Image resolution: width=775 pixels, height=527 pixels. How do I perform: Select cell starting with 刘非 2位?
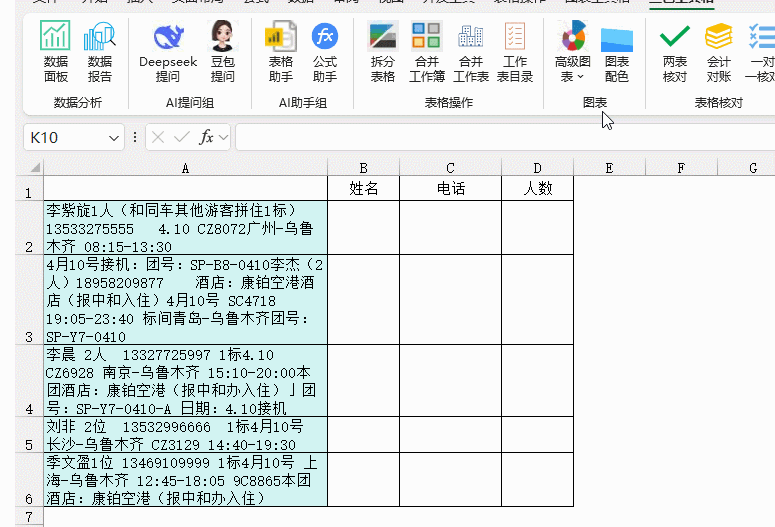click(x=185, y=435)
